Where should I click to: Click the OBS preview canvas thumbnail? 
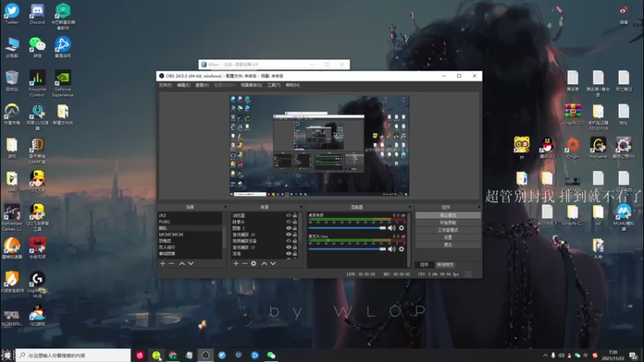point(319,146)
